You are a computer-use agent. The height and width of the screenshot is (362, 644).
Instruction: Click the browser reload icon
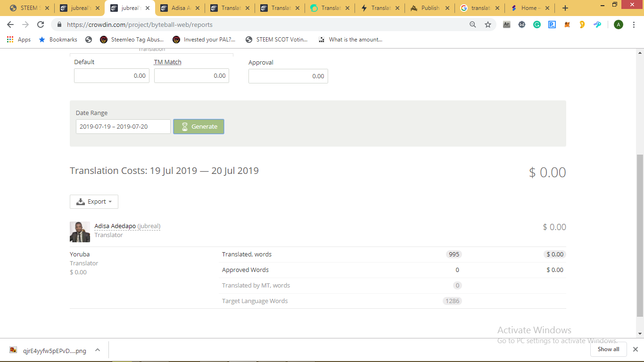click(41, 25)
